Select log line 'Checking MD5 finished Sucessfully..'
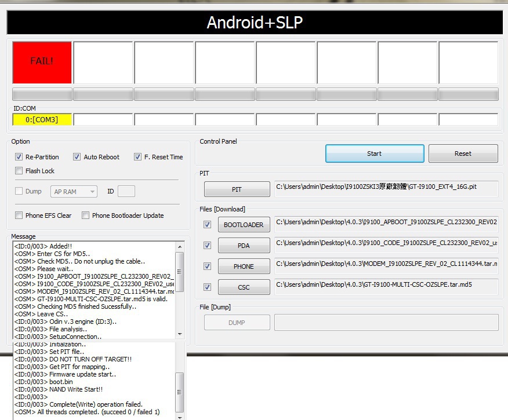The image size is (508, 420). coord(75,306)
